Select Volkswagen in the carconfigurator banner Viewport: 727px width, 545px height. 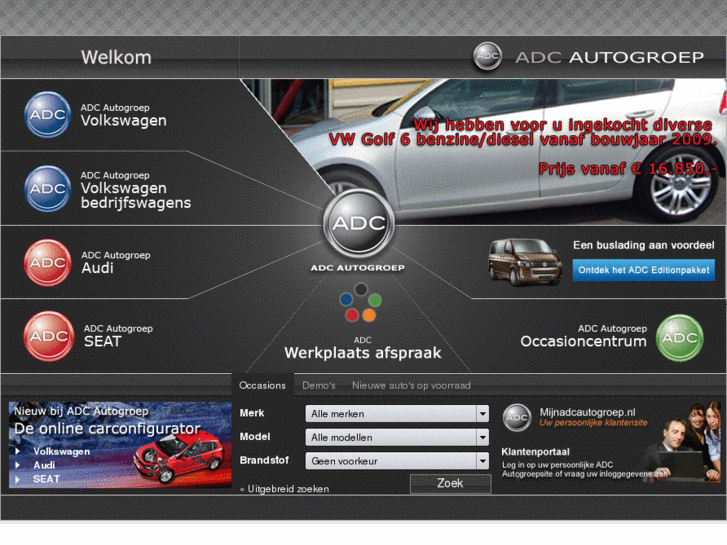61,451
